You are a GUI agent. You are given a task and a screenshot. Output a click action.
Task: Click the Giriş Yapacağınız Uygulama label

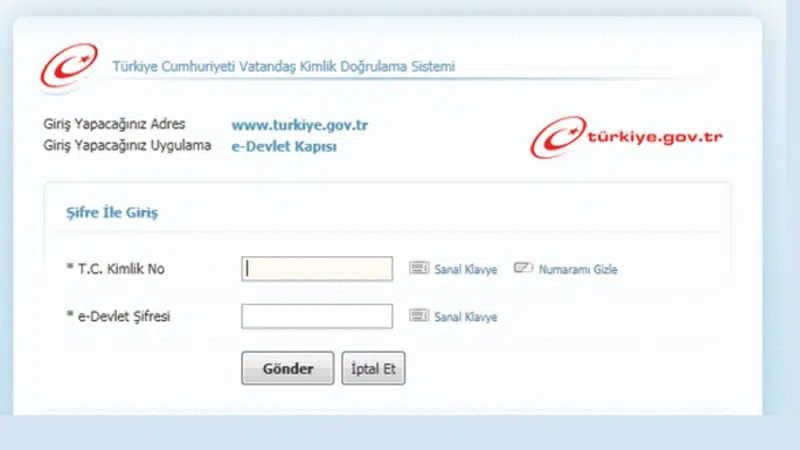(x=127, y=146)
